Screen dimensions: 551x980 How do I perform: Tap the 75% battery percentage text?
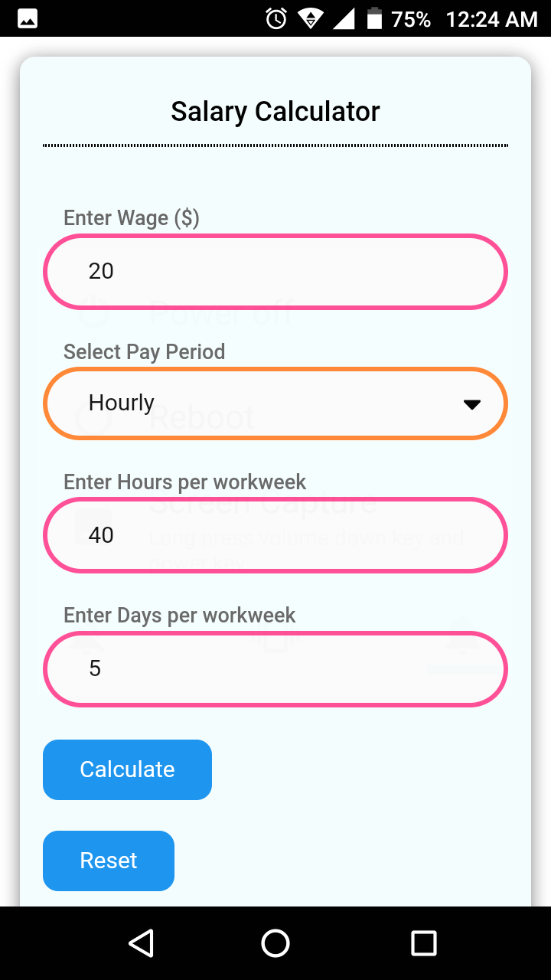(411, 19)
